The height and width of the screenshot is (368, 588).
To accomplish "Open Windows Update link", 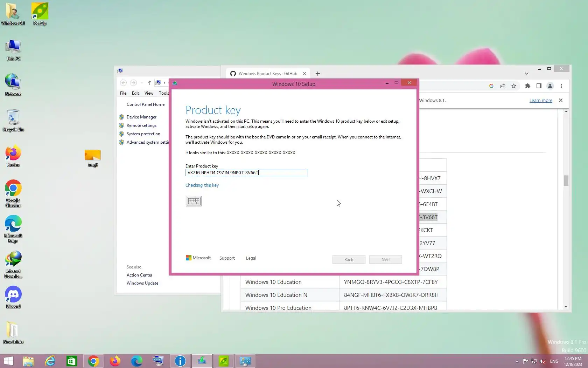I will [x=142, y=283].
